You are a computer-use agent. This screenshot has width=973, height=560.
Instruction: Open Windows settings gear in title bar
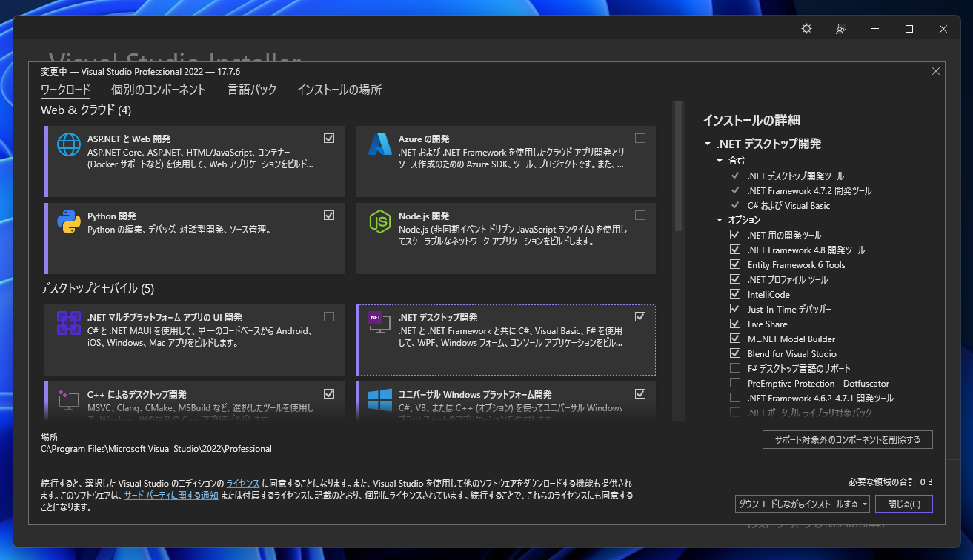(806, 28)
